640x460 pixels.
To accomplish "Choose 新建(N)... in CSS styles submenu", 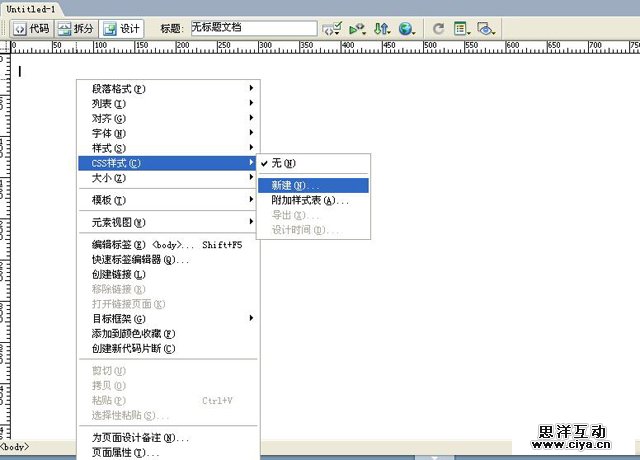I will 296,185.
